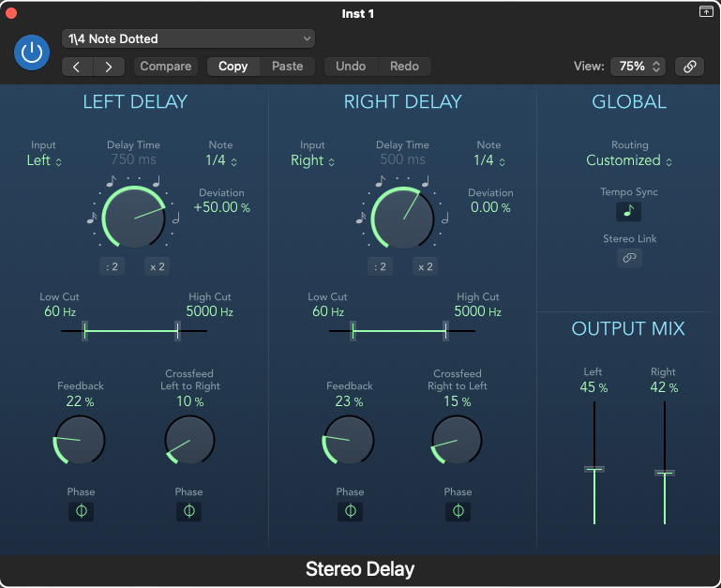Click the Left Delay Low Cut slider handle
This screenshot has width=721, height=588.
tap(85, 331)
